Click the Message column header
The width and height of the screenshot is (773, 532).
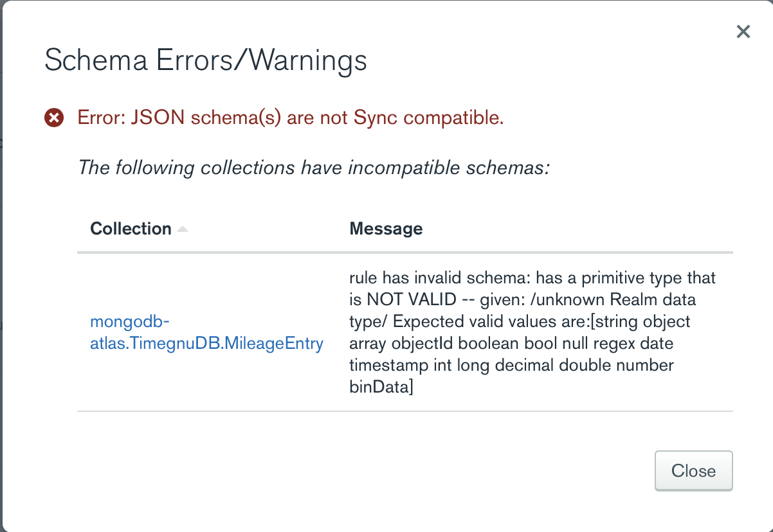386,229
